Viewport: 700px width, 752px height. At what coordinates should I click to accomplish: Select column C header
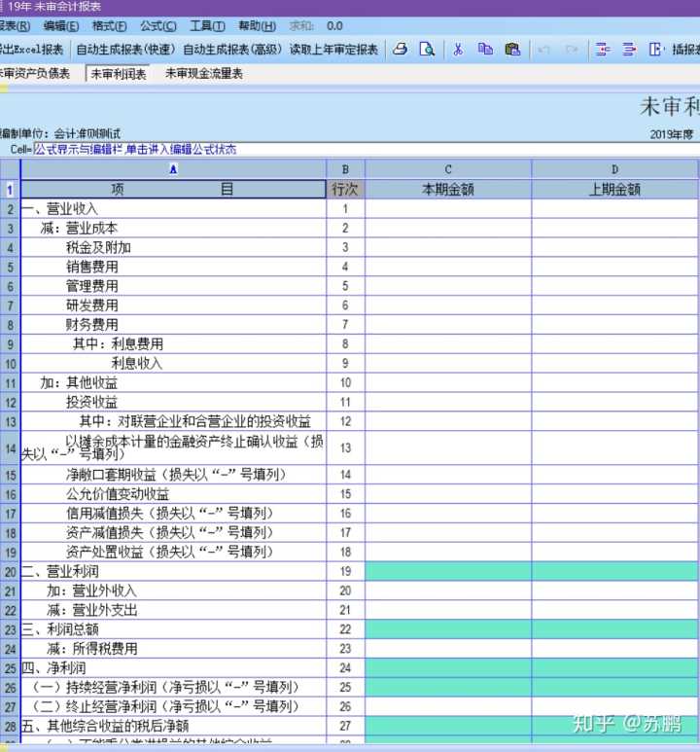pos(448,169)
